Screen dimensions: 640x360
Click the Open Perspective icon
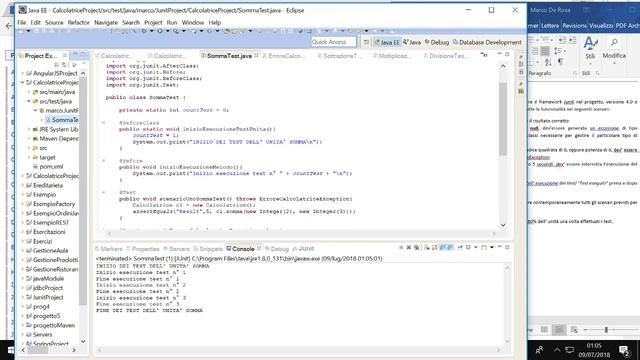click(x=366, y=42)
